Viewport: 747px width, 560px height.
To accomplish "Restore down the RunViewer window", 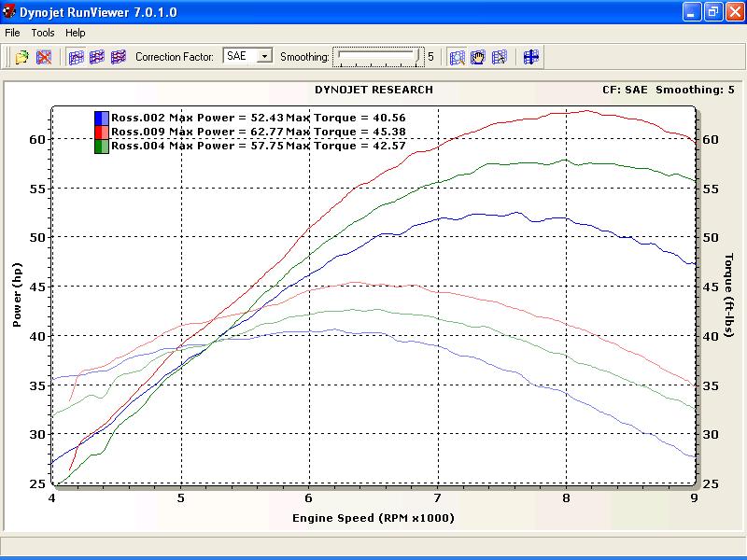I will (x=712, y=12).
